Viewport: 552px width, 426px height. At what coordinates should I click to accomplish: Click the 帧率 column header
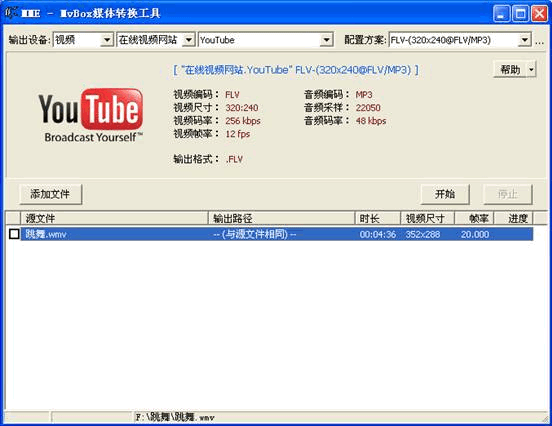click(x=475, y=219)
